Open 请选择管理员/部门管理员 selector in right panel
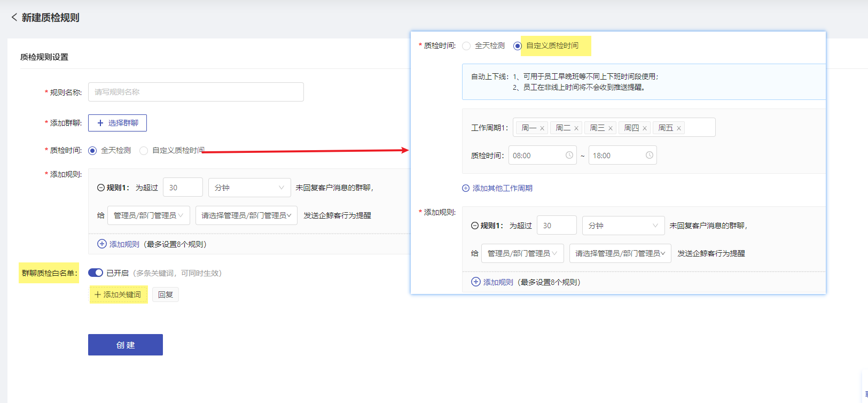 click(620, 253)
